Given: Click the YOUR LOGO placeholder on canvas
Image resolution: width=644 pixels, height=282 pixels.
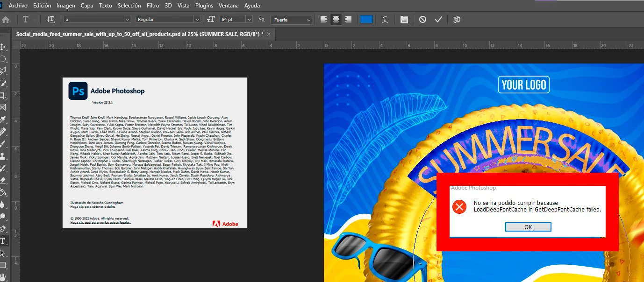Looking at the screenshot, I should click(523, 85).
